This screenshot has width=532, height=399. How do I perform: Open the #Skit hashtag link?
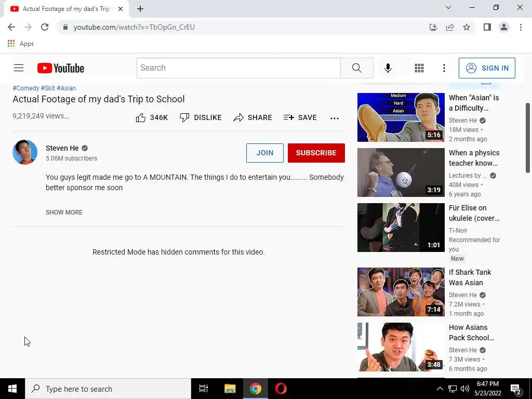tap(48, 88)
